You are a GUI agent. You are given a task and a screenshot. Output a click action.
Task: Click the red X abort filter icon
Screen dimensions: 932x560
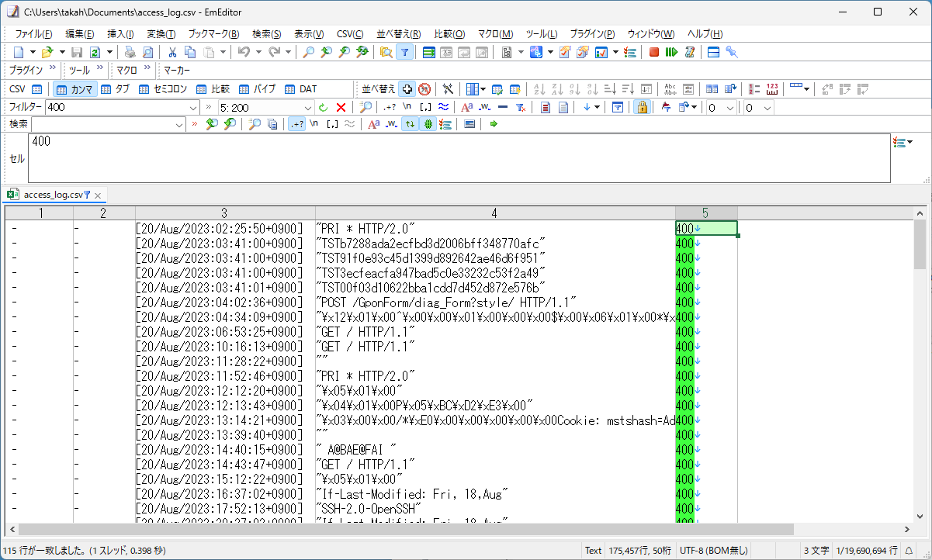[x=341, y=107]
